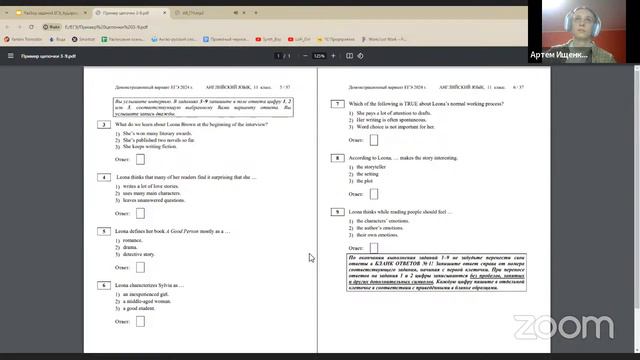Viewport: 640px width, 360px height.
Task: Reload the current browser page
Action: coord(31,27)
